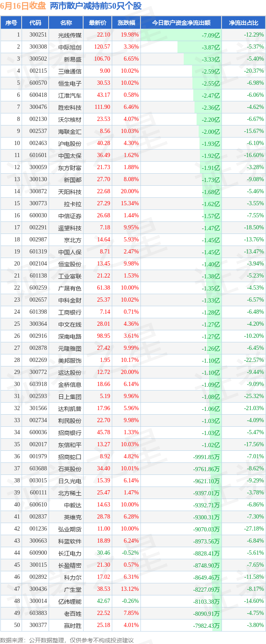
Task: Select stock name 招商银行
Action: [x=70, y=433]
